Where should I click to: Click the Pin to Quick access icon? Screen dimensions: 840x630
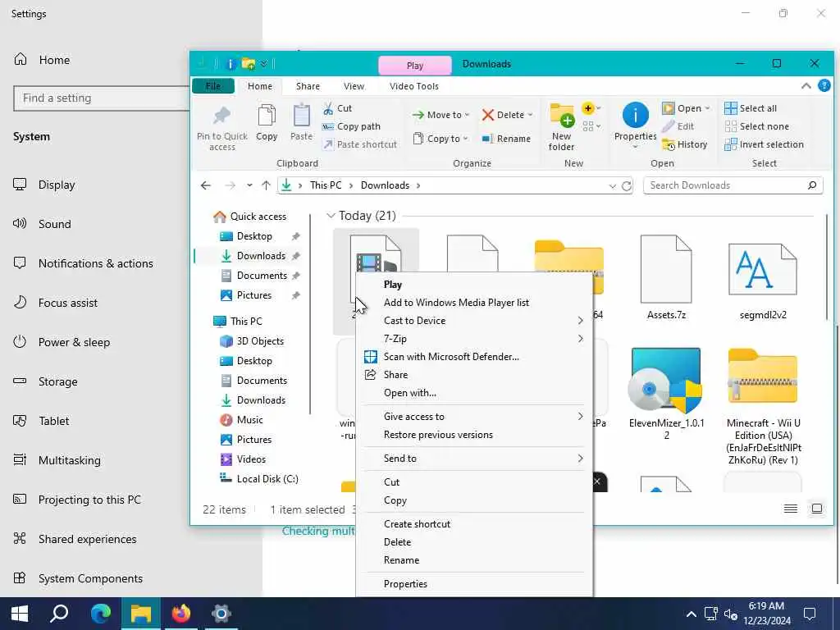pos(221,115)
